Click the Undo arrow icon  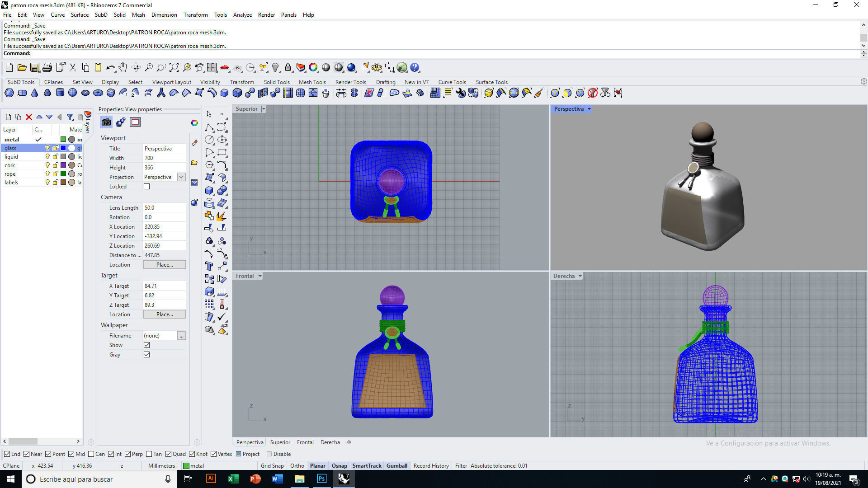[x=110, y=68]
